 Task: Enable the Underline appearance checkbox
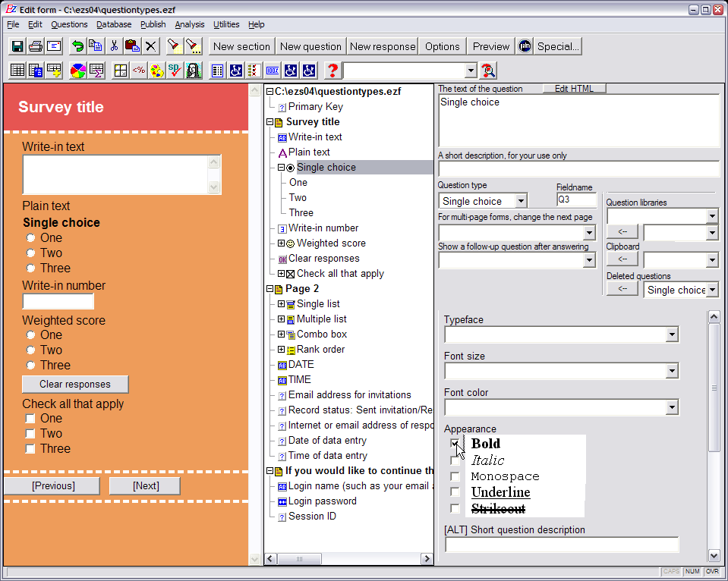[455, 492]
